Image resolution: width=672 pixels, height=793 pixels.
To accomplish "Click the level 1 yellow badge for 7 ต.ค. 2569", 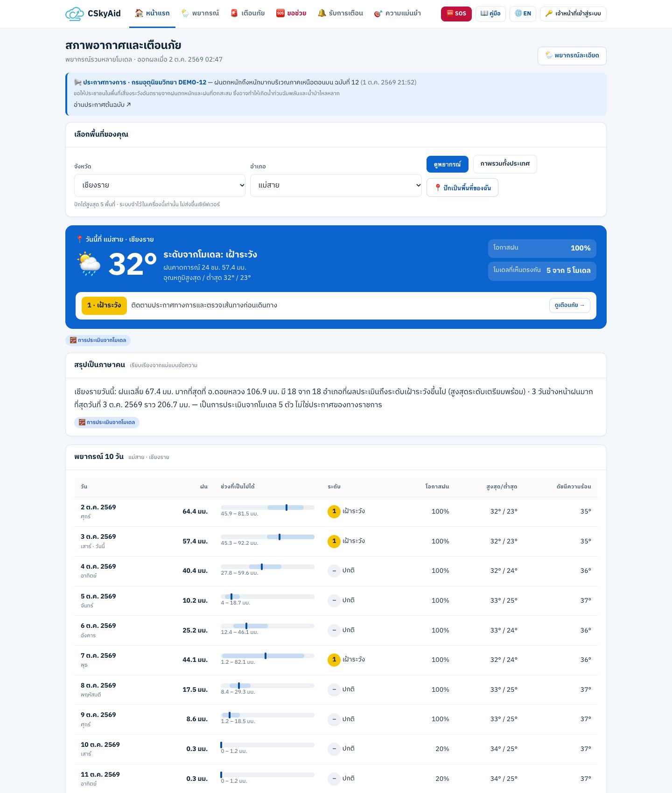I will pos(334,660).
